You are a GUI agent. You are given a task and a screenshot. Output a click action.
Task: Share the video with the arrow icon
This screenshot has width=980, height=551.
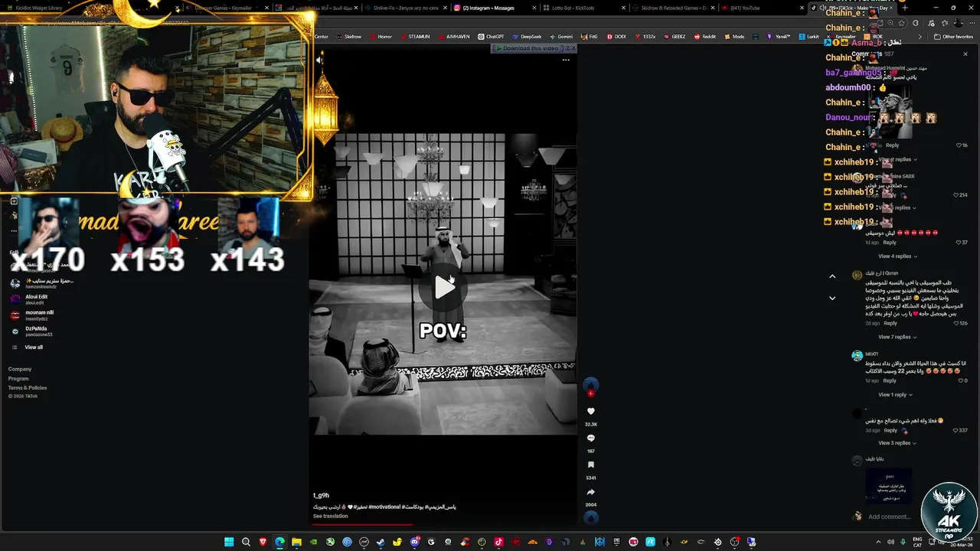(590, 492)
